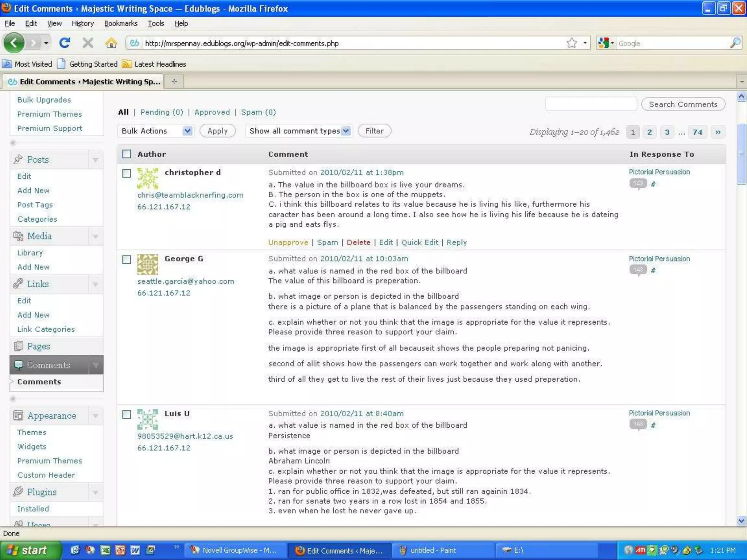Screen dimensions: 747x560
Task: Click the Plugins icon in the sidebar
Action: (x=18, y=492)
